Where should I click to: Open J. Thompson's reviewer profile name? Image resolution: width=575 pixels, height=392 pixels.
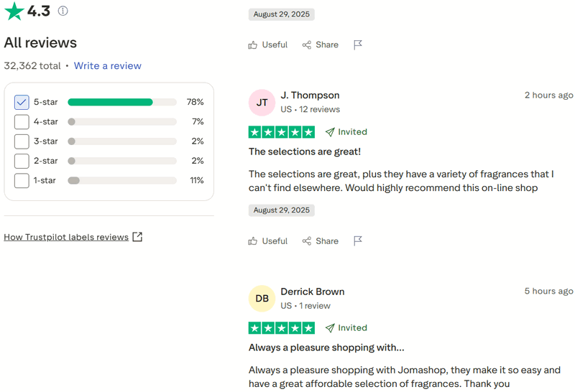pos(310,95)
